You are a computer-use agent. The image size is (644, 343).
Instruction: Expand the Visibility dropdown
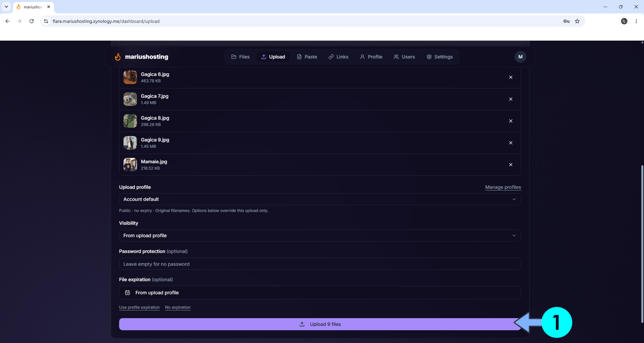(320, 235)
